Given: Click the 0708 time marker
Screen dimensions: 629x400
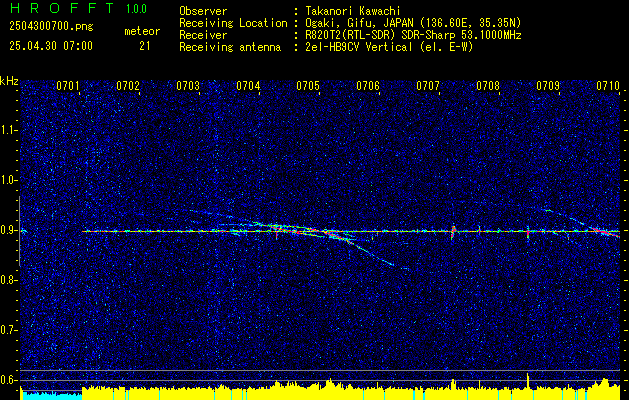Looking at the screenshot, I should 488,85.
